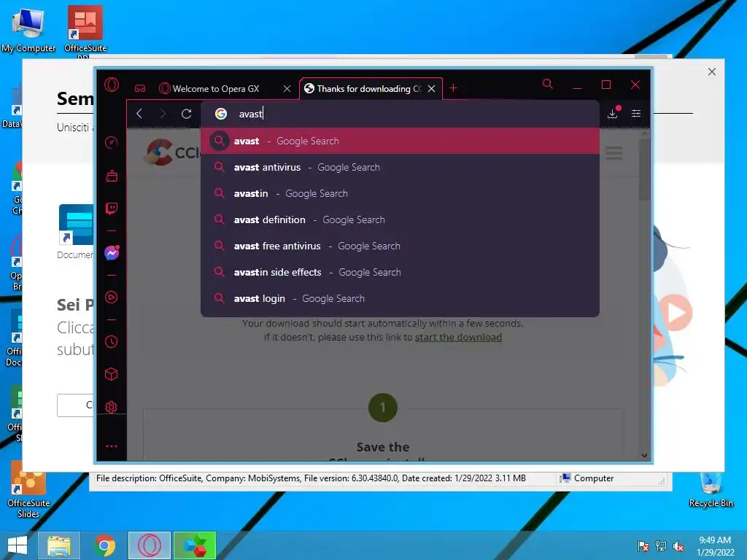Click the muted volume tray icon

tap(678, 546)
